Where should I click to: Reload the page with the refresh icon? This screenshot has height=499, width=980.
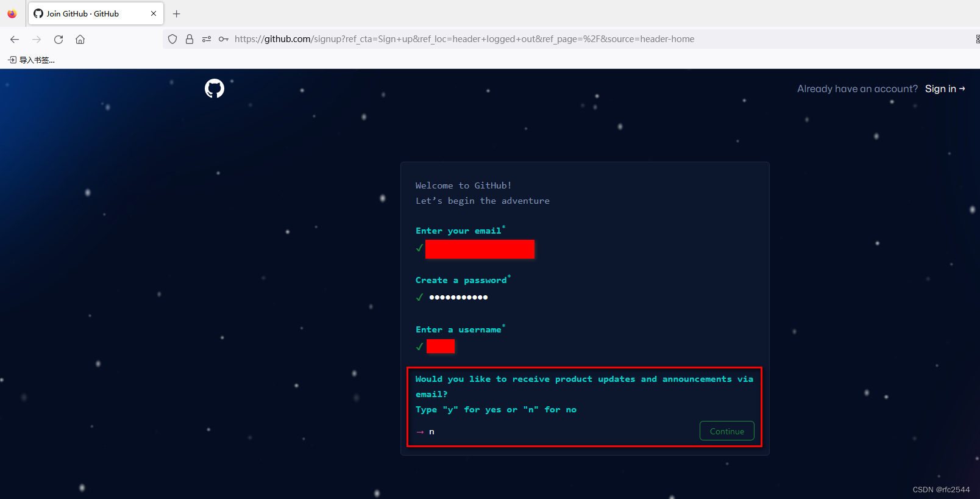(59, 39)
